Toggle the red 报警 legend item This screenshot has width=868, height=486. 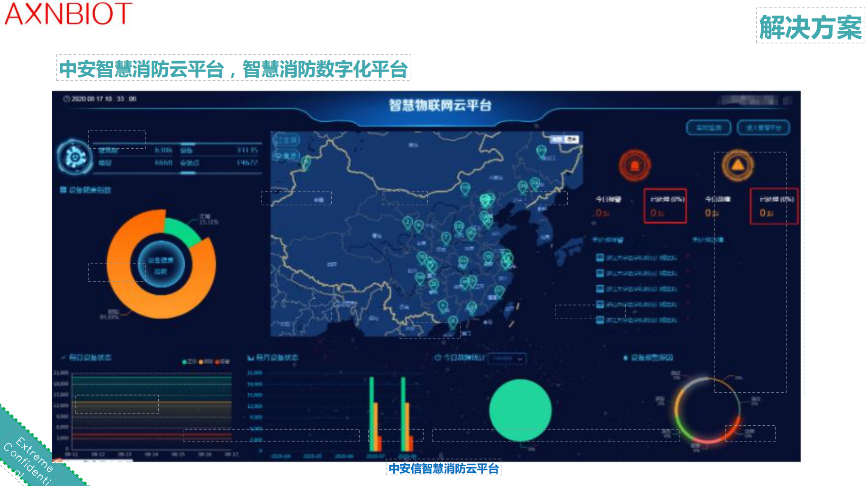coord(222,362)
